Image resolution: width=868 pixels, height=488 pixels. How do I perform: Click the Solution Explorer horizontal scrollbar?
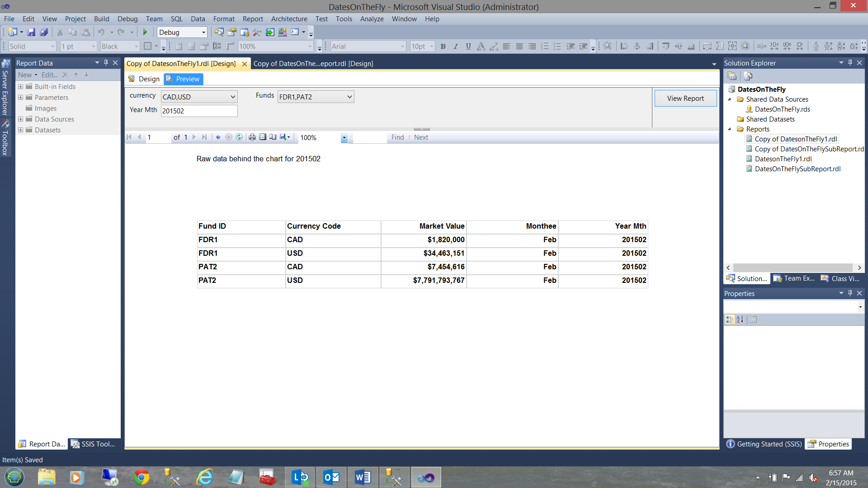pos(793,267)
